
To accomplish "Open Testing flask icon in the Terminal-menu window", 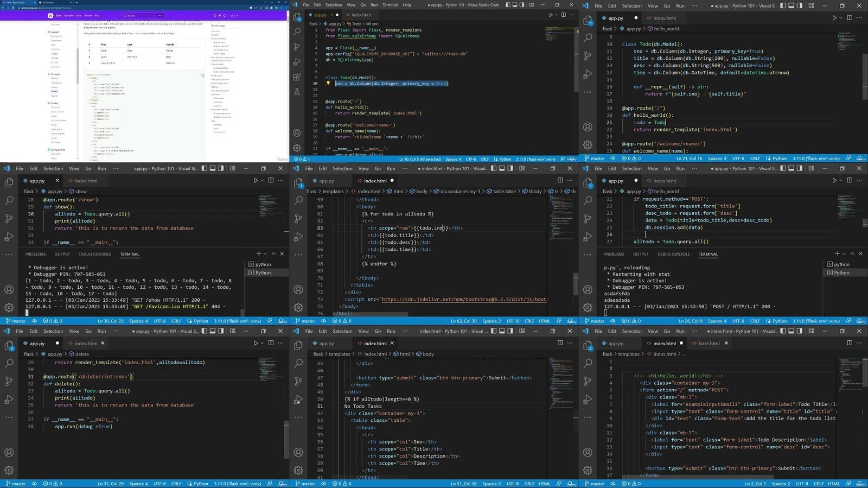I will (x=297, y=92).
